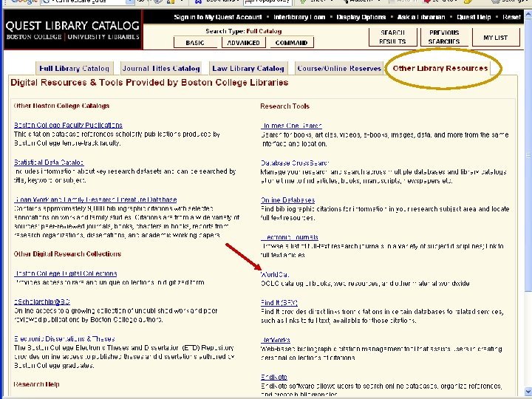The width and height of the screenshot is (532, 399).
Task: Click the scrollbar up arrow
Action: pos(528,14)
